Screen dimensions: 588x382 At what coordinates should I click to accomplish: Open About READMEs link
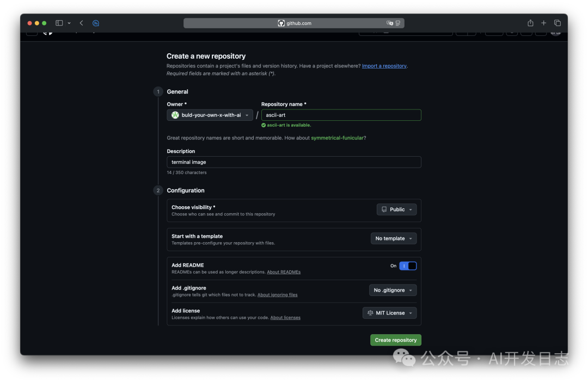click(284, 272)
